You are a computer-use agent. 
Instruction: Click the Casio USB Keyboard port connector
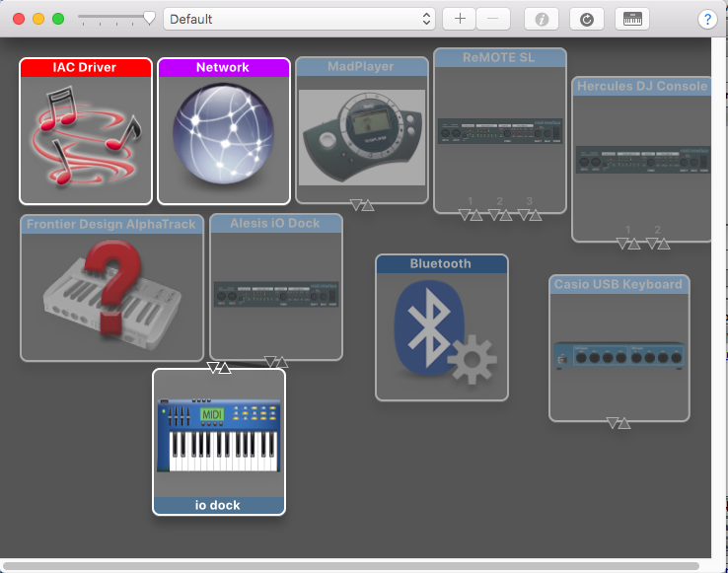pyautogui.click(x=619, y=423)
